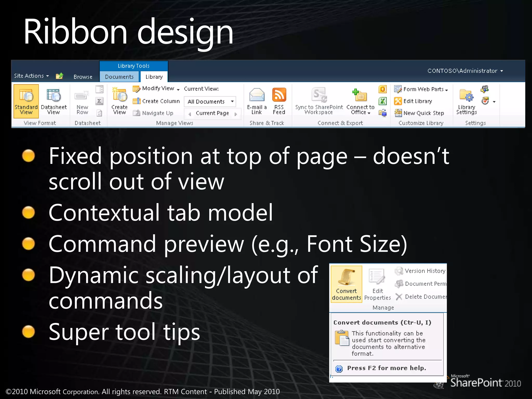This screenshot has width=532, height=399.
Task: Switch to the Browse tab
Action: 83,77
